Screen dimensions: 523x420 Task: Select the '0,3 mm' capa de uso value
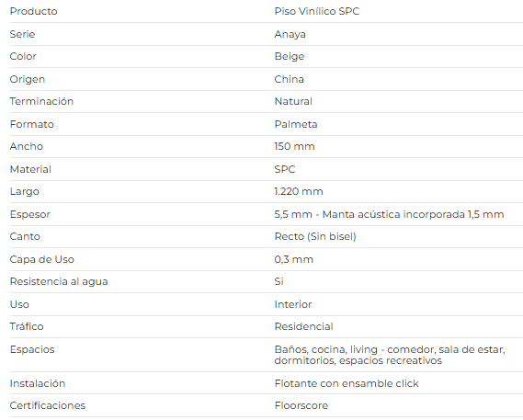click(x=293, y=259)
